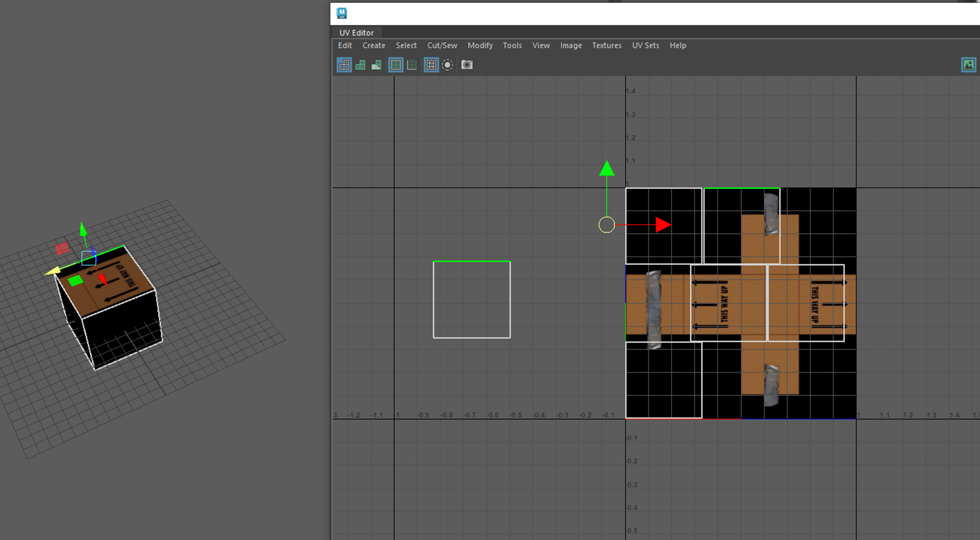980x540 pixels.
Task: Enable shaded UV shells display
Action: [360, 65]
